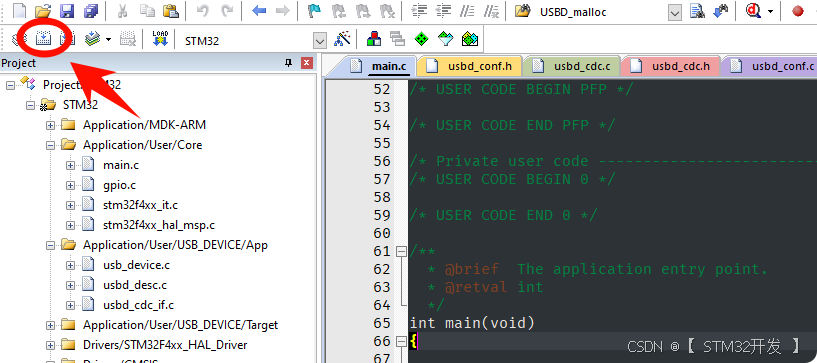Open the Batch Build dropdown arrow
The height and width of the screenshot is (363, 817).
108,39
